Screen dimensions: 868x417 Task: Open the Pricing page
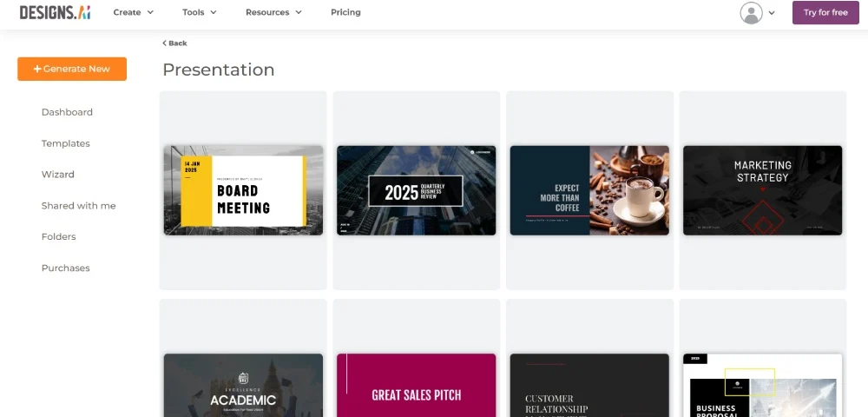point(345,13)
